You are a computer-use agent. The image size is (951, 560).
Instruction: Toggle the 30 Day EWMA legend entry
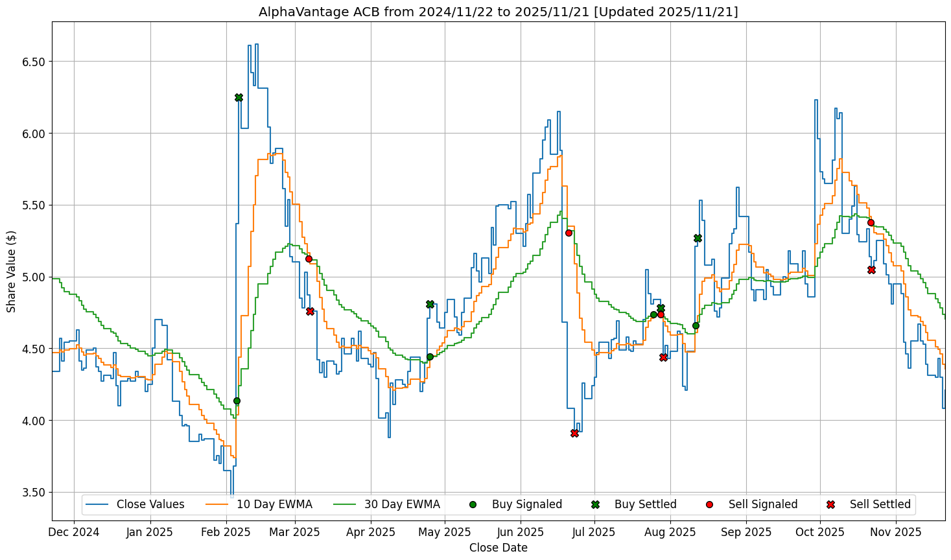coord(402,504)
